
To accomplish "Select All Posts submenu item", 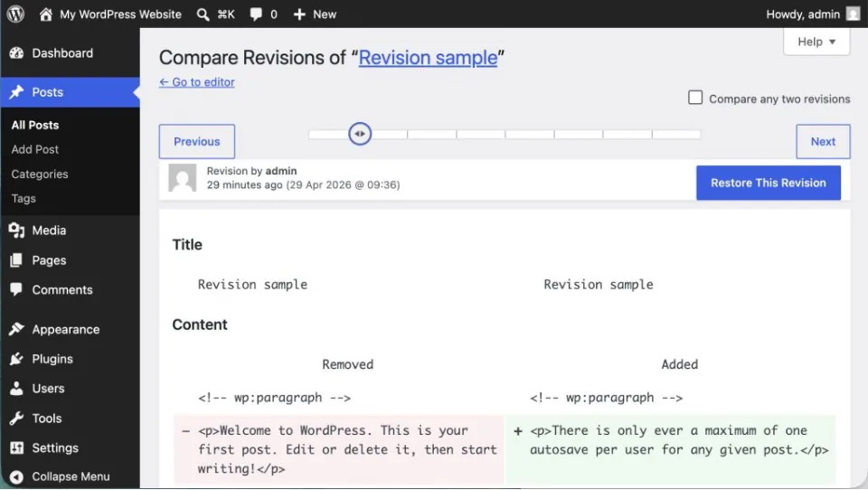I will pos(35,125).
